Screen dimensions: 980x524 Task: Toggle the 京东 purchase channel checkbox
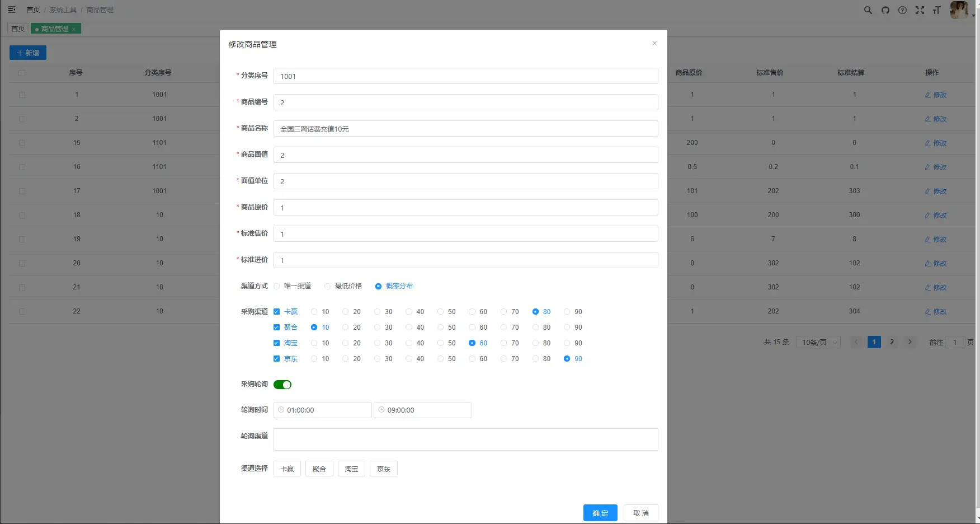276,359
